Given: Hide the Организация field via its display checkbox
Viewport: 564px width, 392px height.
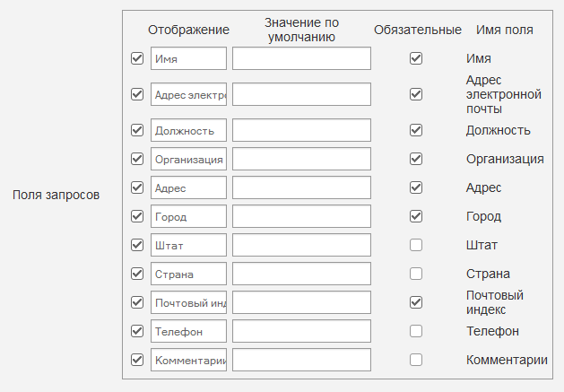Looking at the screenshot, I should [137, 159].
